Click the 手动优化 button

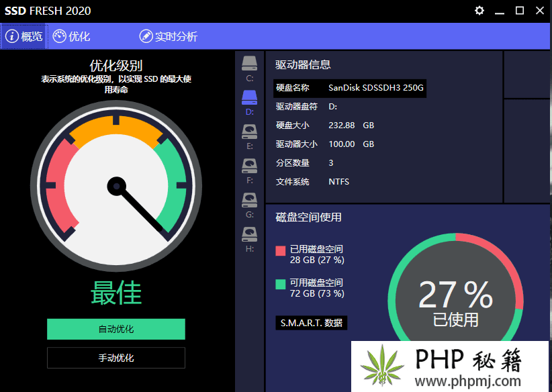click(116, 358)
